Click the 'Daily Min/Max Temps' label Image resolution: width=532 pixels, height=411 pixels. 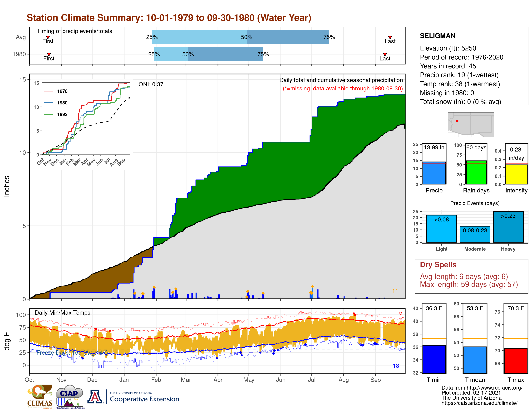63,313
